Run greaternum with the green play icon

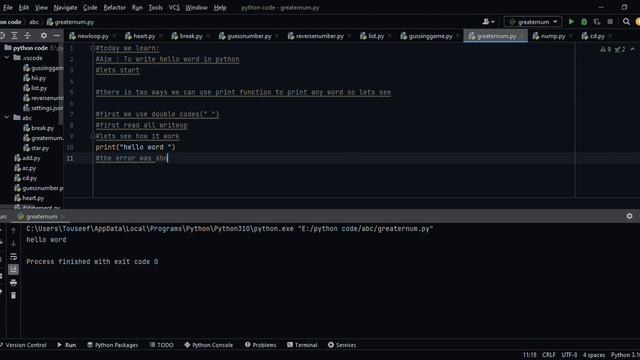pos(571,22)
